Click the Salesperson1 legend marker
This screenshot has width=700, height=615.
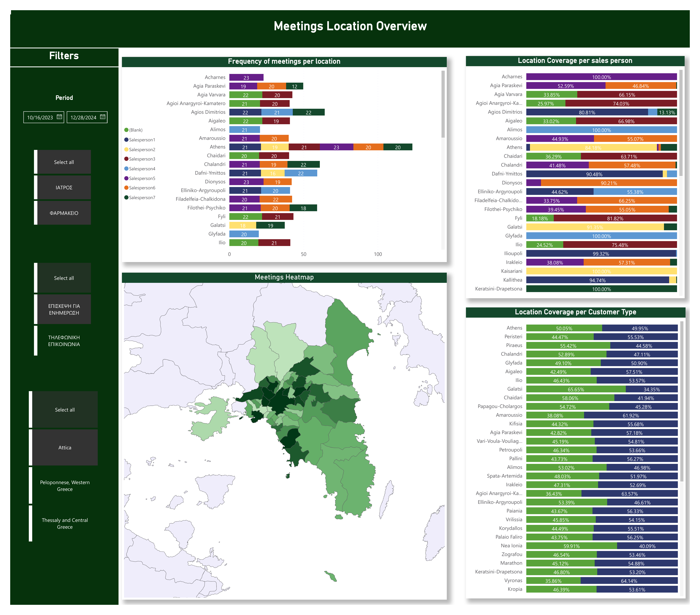pos(126,140)
